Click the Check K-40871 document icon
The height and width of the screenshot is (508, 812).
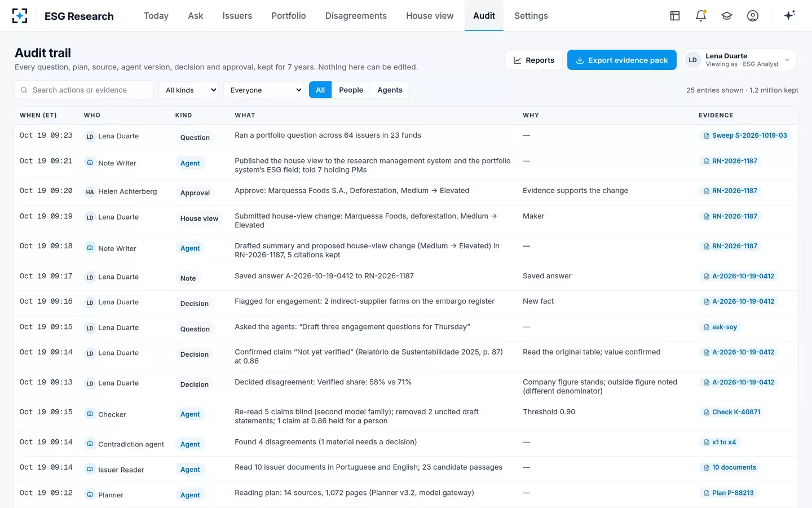pos(707,413)
